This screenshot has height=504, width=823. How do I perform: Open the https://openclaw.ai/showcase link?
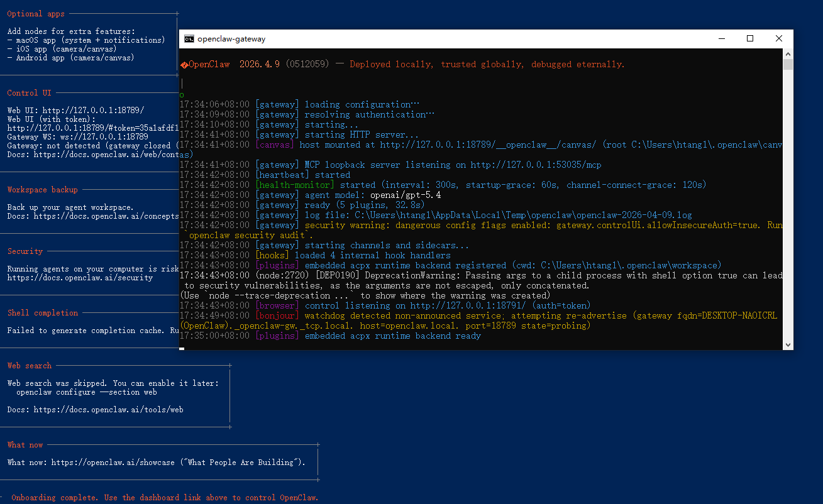click(113, 463)
